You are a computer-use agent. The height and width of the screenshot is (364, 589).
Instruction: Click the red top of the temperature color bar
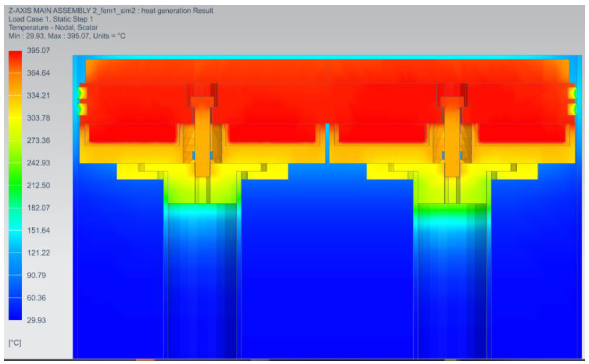click(x=15, y=57)
